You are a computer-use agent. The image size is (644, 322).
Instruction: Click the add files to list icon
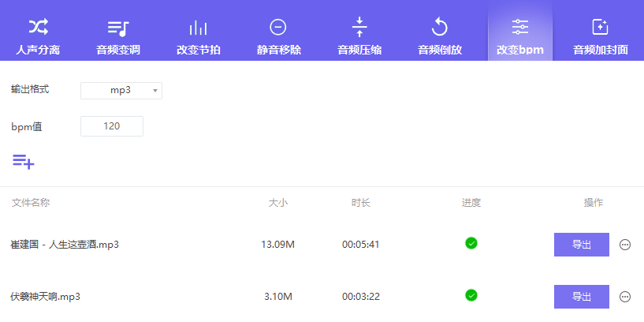click(x=23, y=162)
